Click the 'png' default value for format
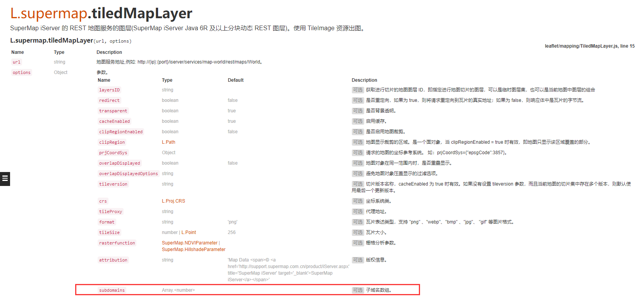Screen dimensions: 644x308 click(232, 222)
